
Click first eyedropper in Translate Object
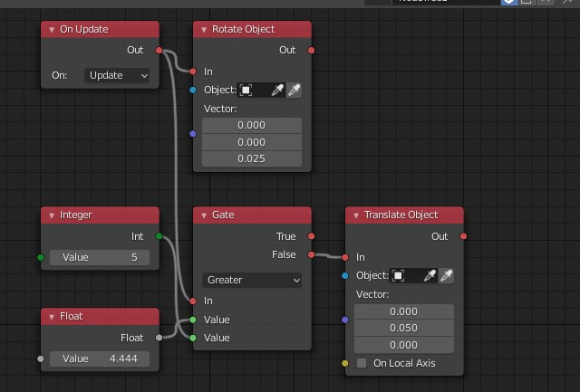click(x=430, y=275)
